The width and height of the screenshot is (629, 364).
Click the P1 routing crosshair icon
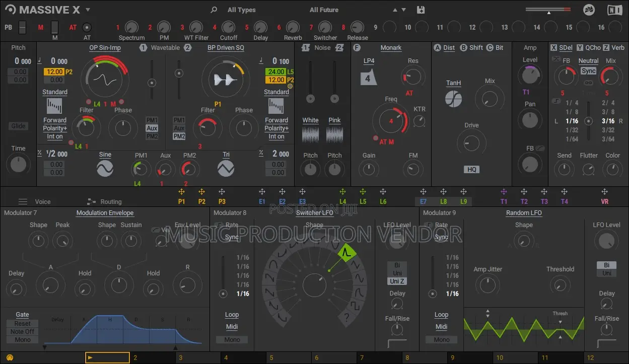pos(182,191)
